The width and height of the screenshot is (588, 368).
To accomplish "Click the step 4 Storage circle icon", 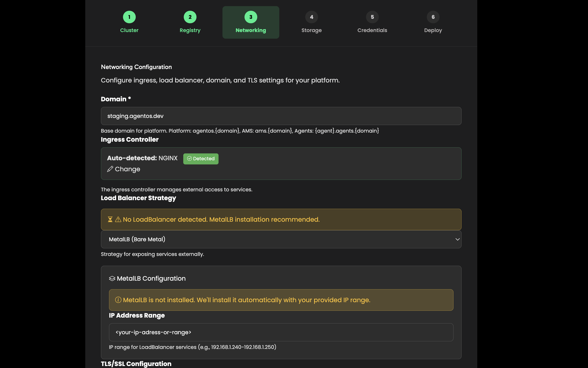I will point(311,17).
